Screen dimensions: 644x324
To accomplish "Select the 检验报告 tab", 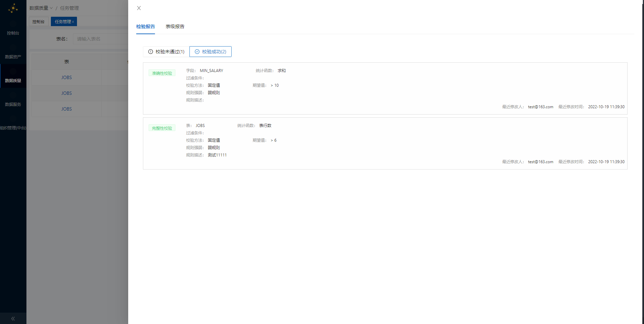I will click(x=146, y=26).
